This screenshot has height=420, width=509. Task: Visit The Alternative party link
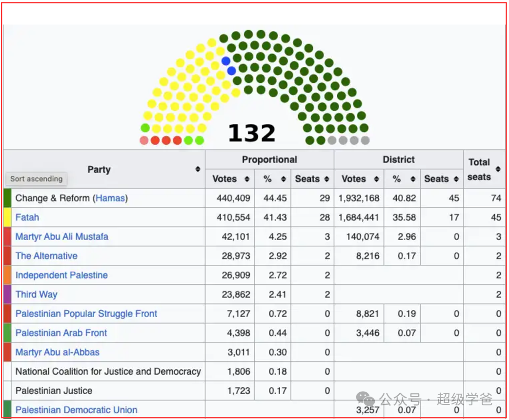pyautogui.click(x=46, y=256)
